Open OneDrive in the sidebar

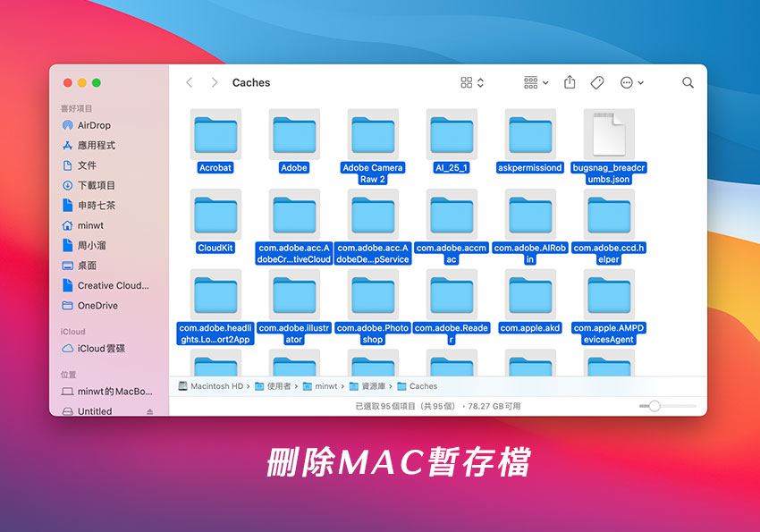[x=90, y=306]
